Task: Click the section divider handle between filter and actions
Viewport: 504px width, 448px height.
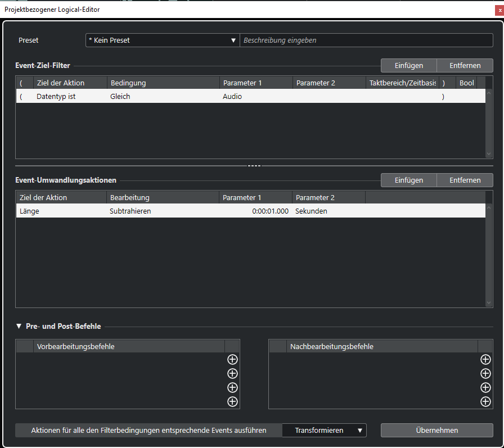Action: [x=254, y=166]
